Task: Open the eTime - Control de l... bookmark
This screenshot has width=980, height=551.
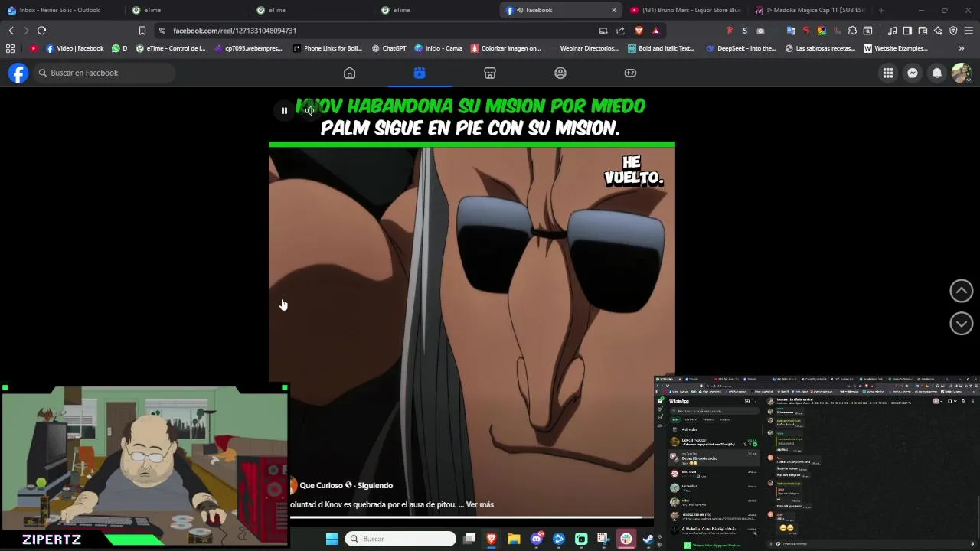Action: (171, 48)
